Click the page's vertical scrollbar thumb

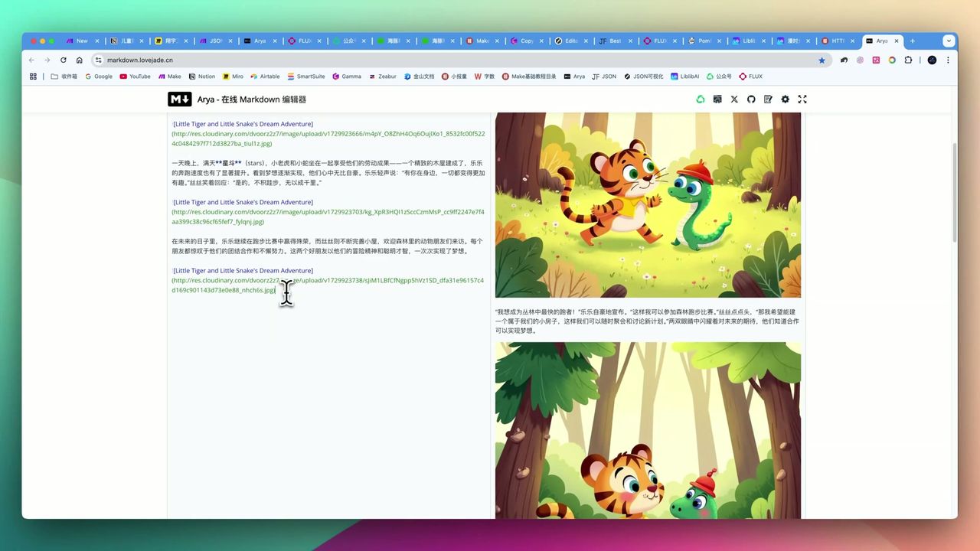pos(953,191)
